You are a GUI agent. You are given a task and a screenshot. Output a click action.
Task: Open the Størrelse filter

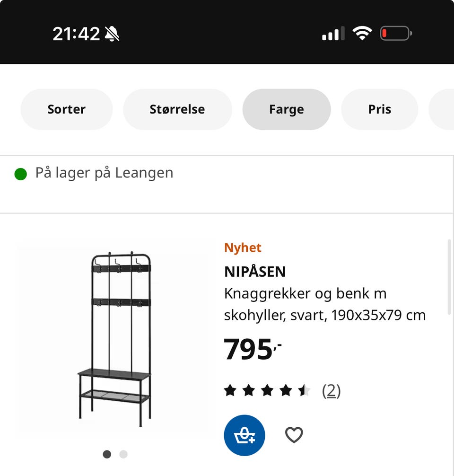click(x=177, y=109)
